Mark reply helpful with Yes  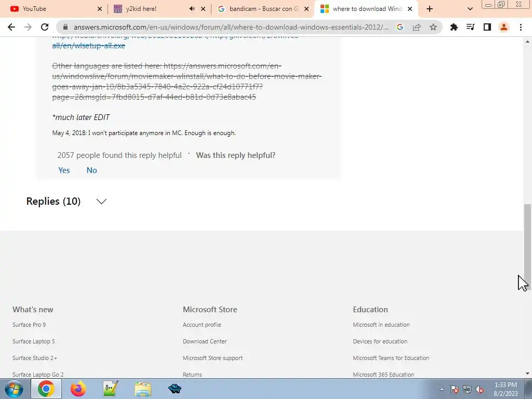[64, 170]
